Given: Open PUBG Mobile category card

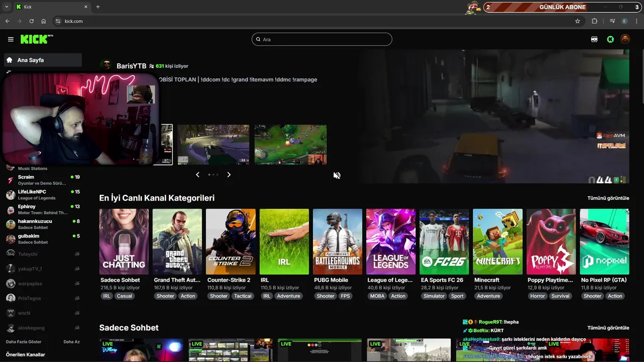Looking at the screenshot, I should pyautogui.click(x=337, y=241).
